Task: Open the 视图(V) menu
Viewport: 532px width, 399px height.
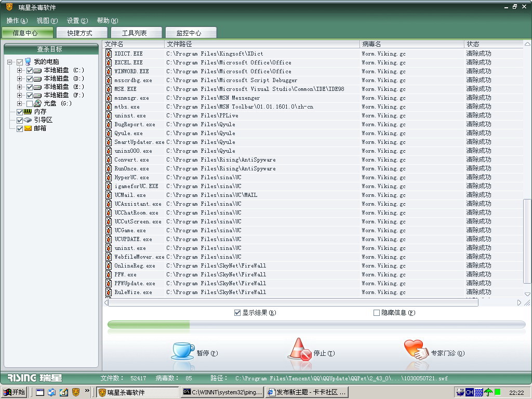Action: pyautogui.click(x=47, y=21)
